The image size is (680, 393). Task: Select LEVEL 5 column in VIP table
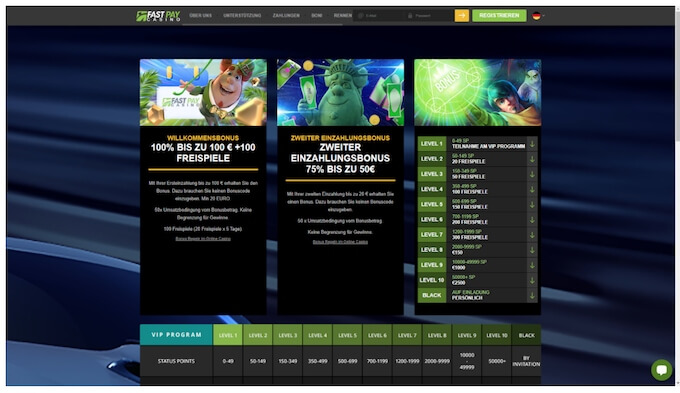[x=347, y=335]
